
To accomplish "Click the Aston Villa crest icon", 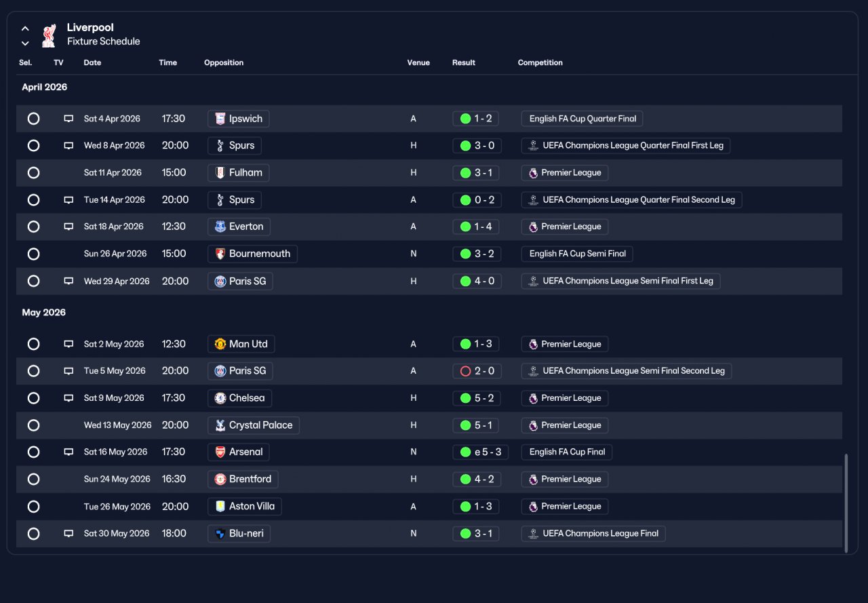I will point(220,507).
